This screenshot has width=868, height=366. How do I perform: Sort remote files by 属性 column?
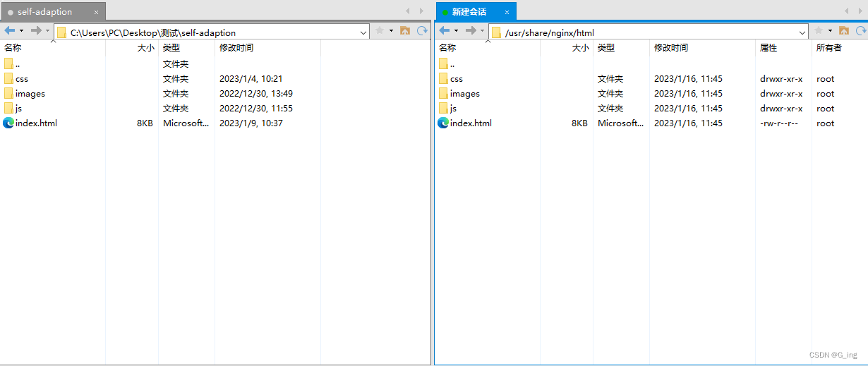[x=768, y=48]
